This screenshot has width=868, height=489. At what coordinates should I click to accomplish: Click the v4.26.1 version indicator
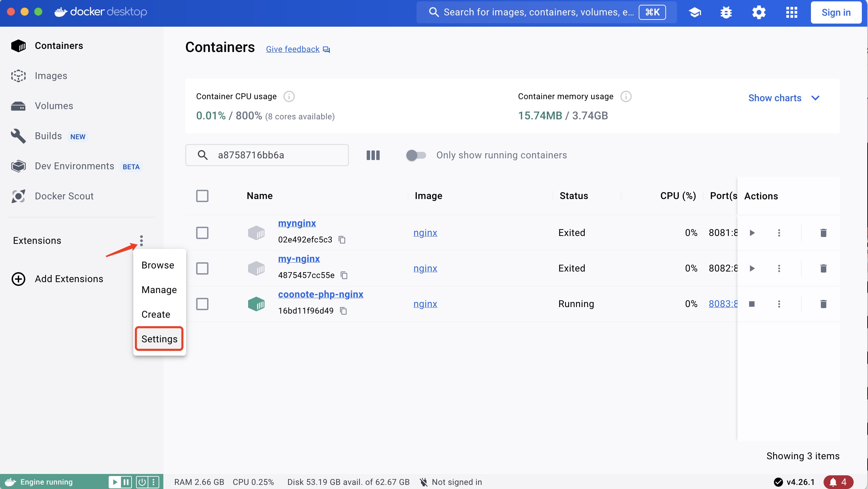coord(794,482)
